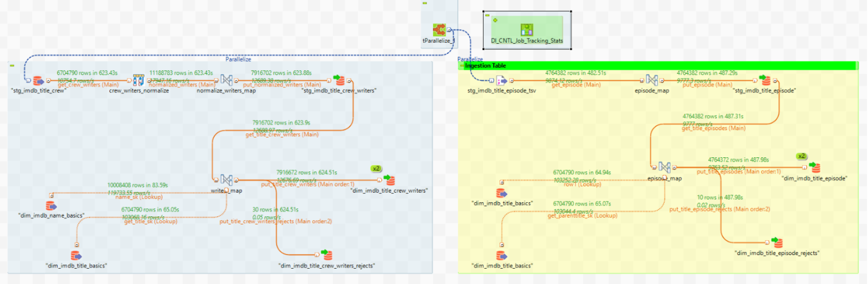Image resolution: width=868 pixels, height=284 pixels.
Task: Select the put_normalized_writers (Main) connection label
Action: click(282, 84)
